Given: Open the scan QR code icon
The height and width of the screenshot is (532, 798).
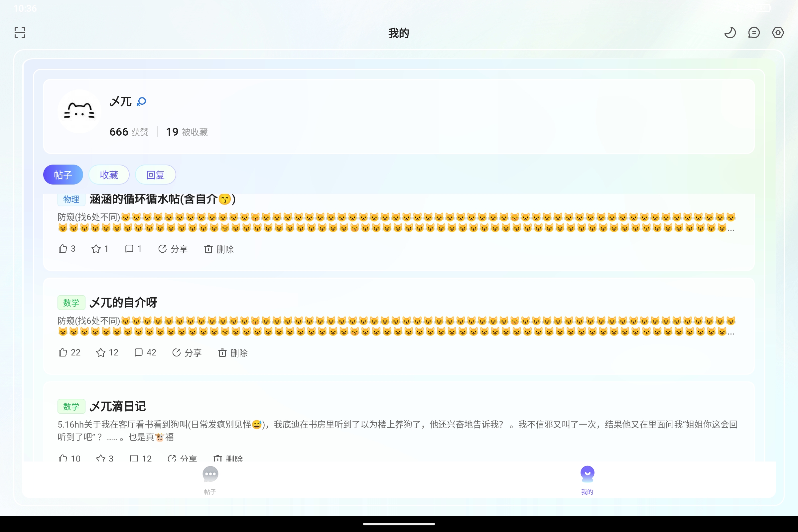Looking at the screenshot, I should coord(20,33).
